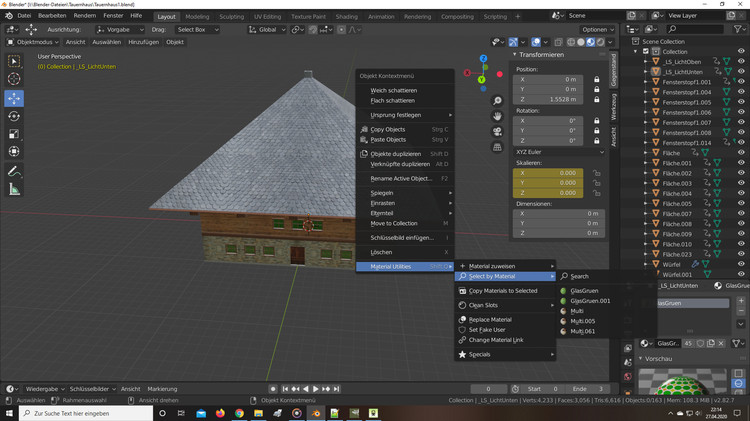
Task: Click the Position Z value field
Action: point(549,101)
